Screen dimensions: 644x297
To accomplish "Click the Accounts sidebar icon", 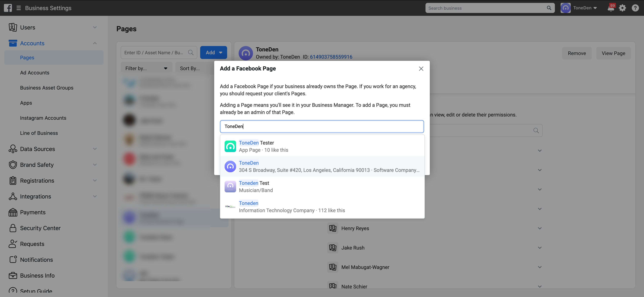I will (13, 43).
